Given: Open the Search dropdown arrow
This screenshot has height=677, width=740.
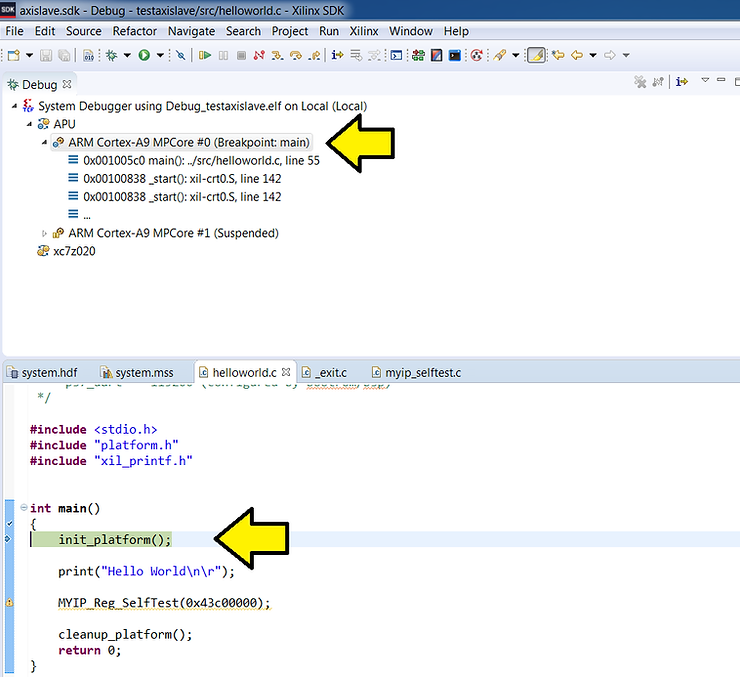Looking at the screenshot, I should tap(515, 55).
